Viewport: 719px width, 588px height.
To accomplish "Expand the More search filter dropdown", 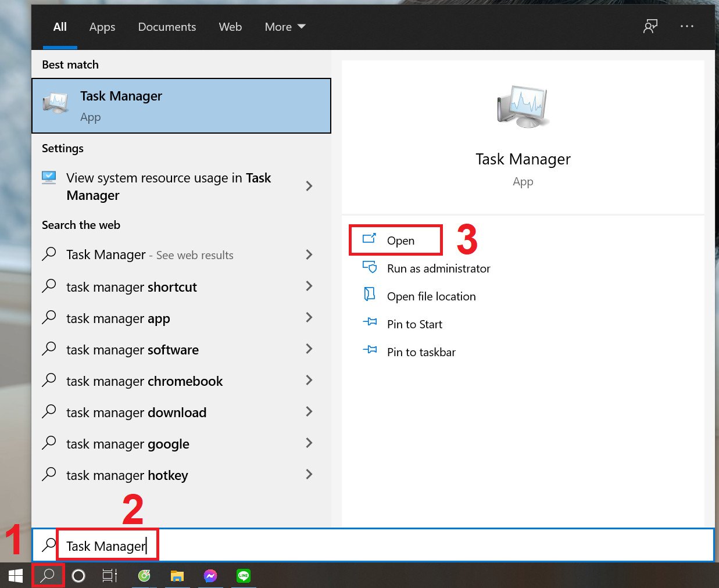I will click(x=285, y=27).
